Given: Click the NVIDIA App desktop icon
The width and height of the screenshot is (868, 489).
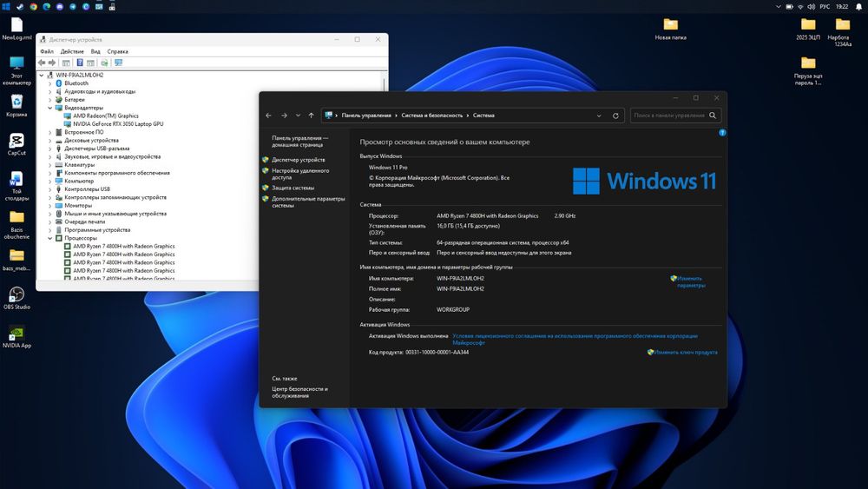Looking at the screenshot, I should tap(16, 334).
